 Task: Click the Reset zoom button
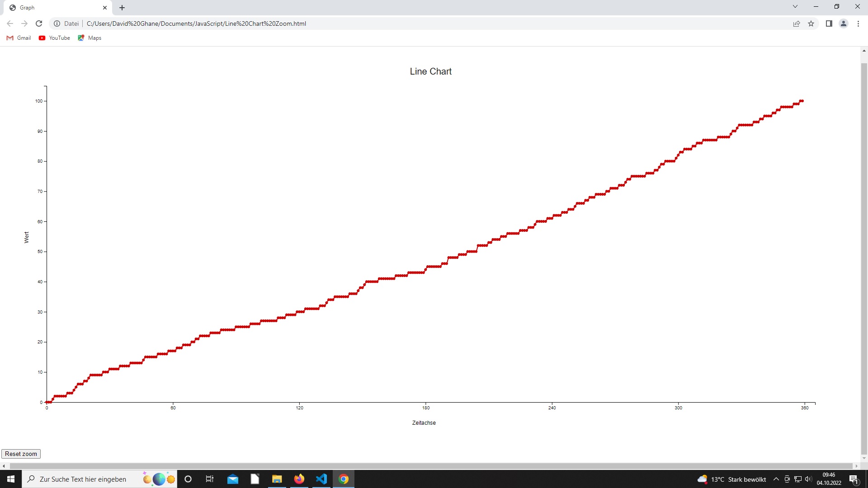(x=21, y=454)
